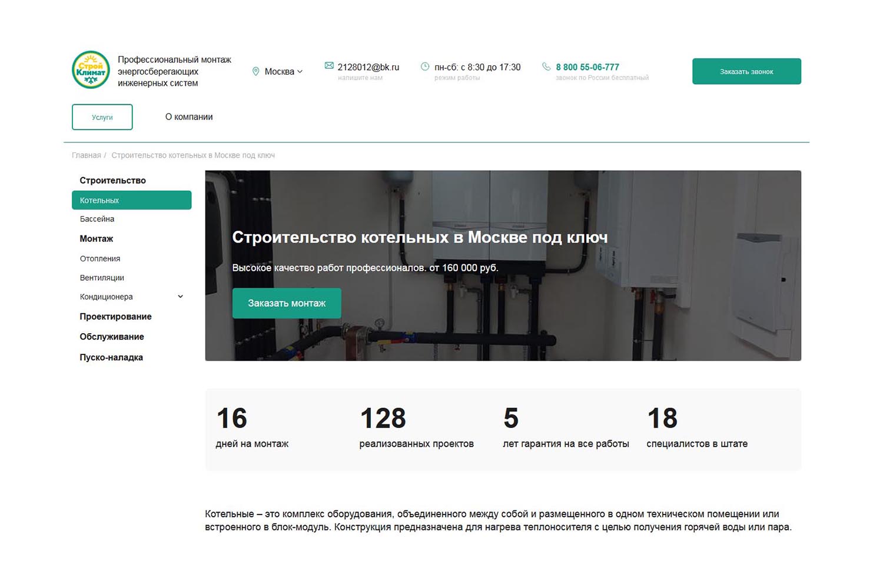Open the Пуско-наладка sidebar section
The height and width of the screenshot is (588, 883).
tap(111, 357)
